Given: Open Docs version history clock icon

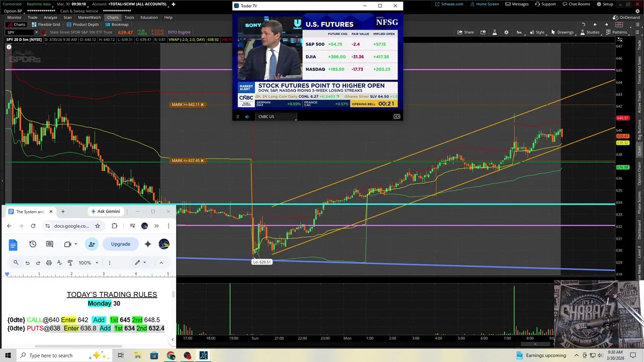Looking at the screenshot, I should point(33,244).
